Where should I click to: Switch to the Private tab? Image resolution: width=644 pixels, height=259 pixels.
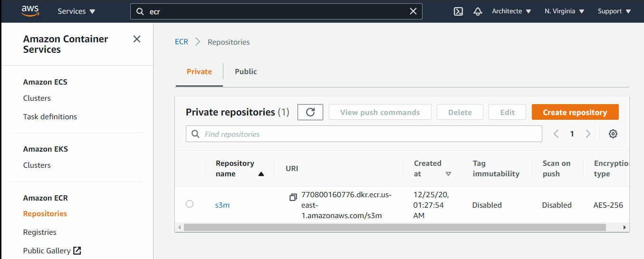[199, 71]
